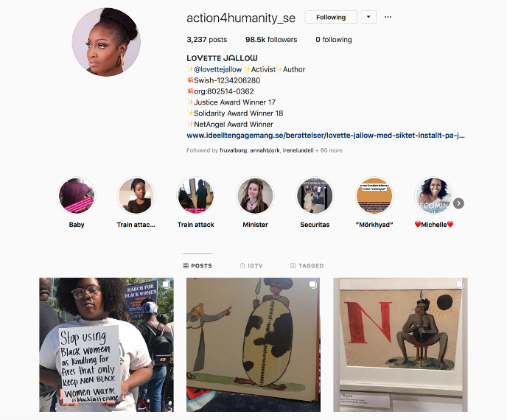The height and width of the screenshot is (420, 507).
Task: Click the Following button
Action: tap(331, 17)
